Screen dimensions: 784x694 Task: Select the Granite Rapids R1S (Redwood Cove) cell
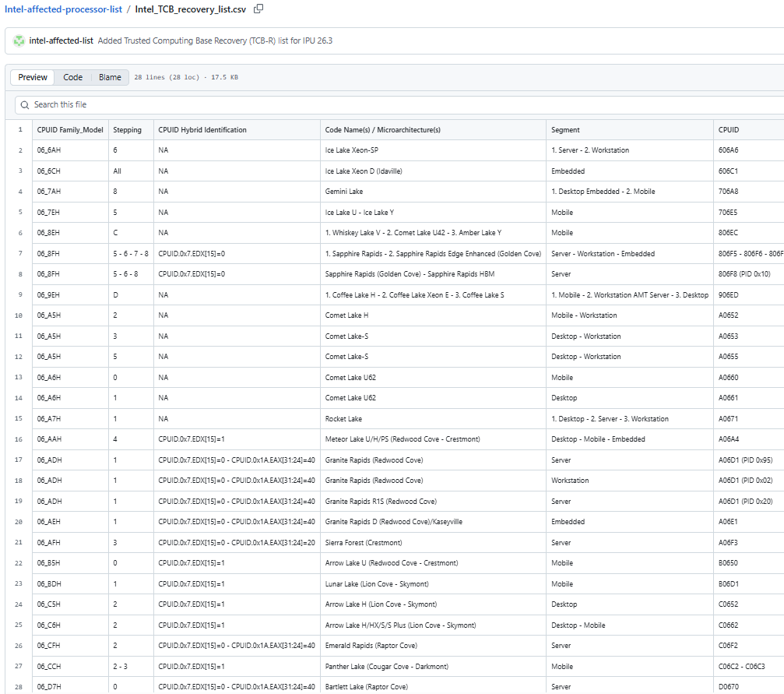point(433,502)
